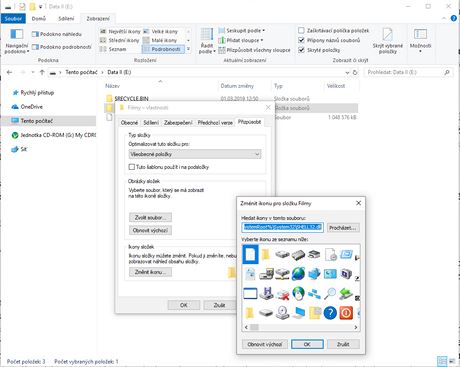Open the blue Help icon in the ribbon
The width and height of the screenshot is (460, 367).
(454, 18)
